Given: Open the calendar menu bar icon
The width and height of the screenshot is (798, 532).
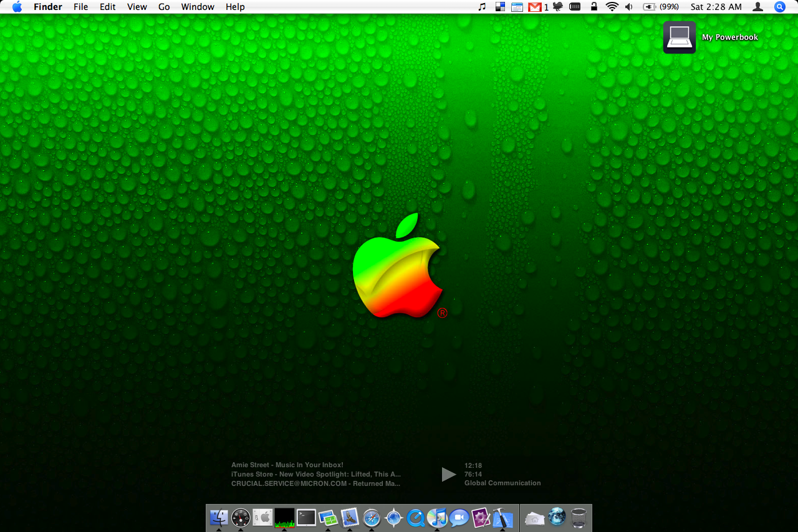Looking at the screenshot, I should (x=517, y=7).
